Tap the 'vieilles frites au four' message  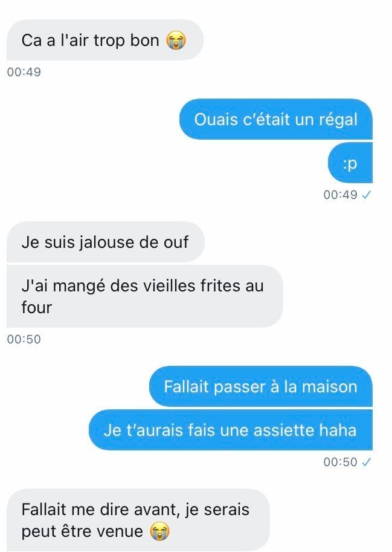[145, 296]
